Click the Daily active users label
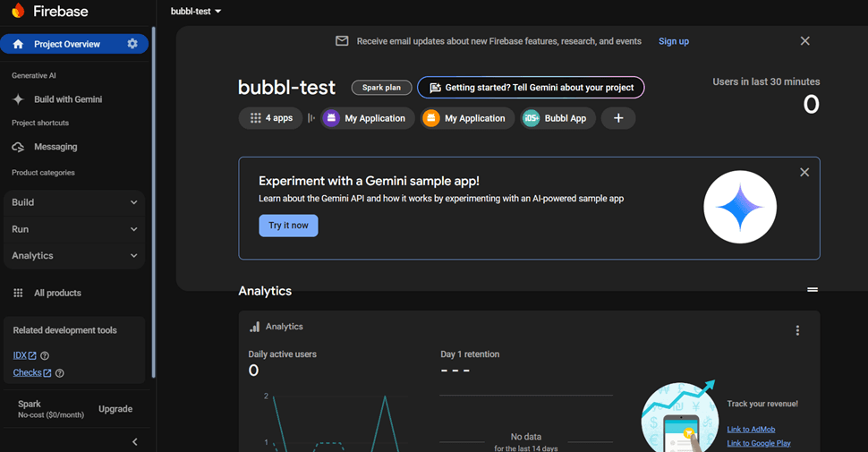 [282, 354]
